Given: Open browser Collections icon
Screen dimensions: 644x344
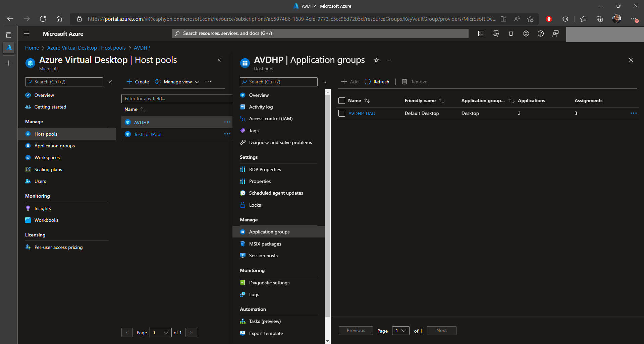Looking at the screenshot, I should [x=600, y=19].
